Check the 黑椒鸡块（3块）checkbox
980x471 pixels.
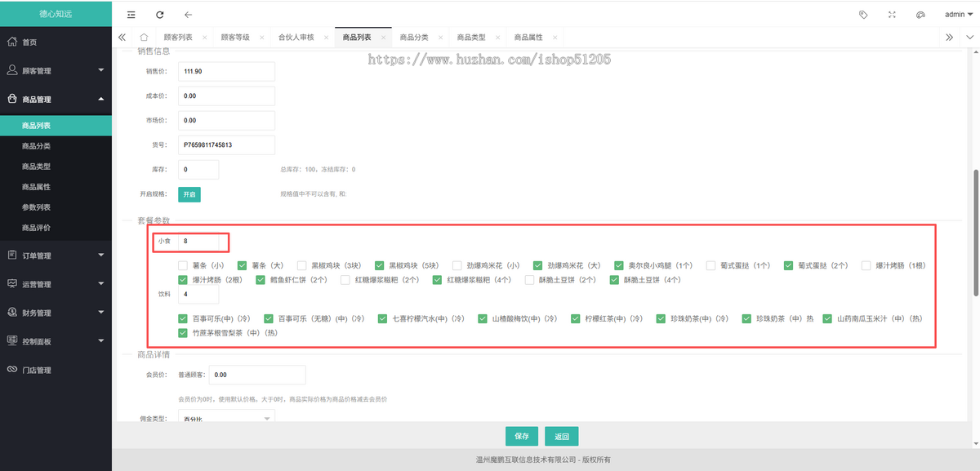pyautogui.click(x=301, y=264)
